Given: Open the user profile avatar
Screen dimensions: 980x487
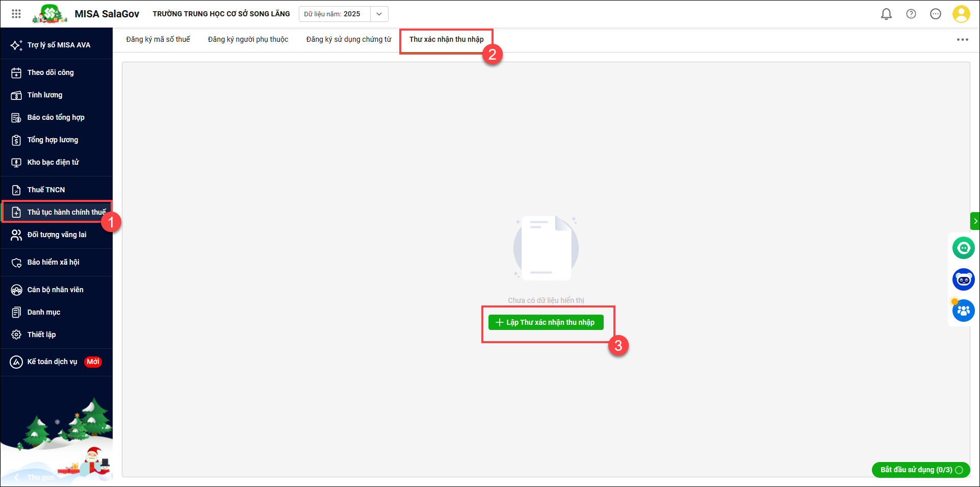Looking at the screenshot, I should [961, 14].
